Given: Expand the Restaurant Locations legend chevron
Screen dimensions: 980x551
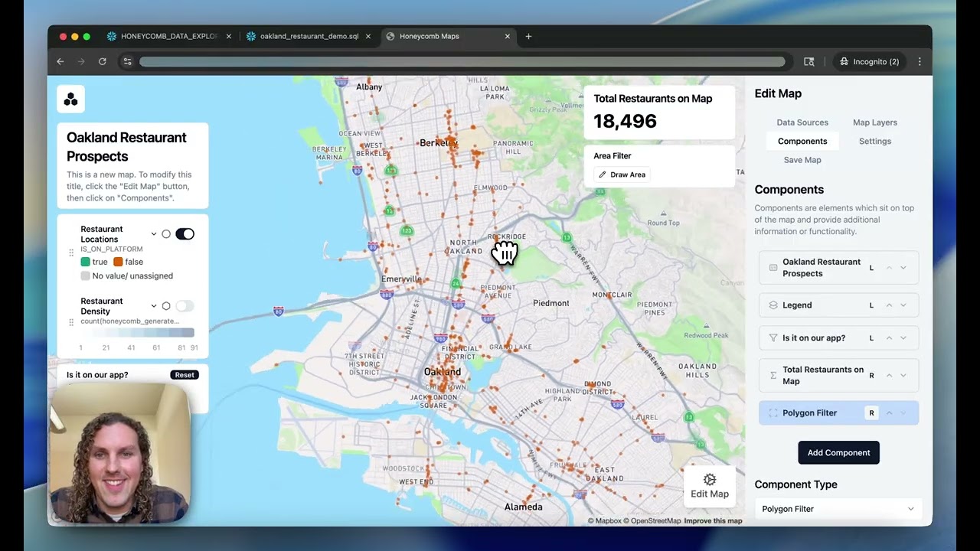Looking at the screenshot, I should tap(153, 234).
